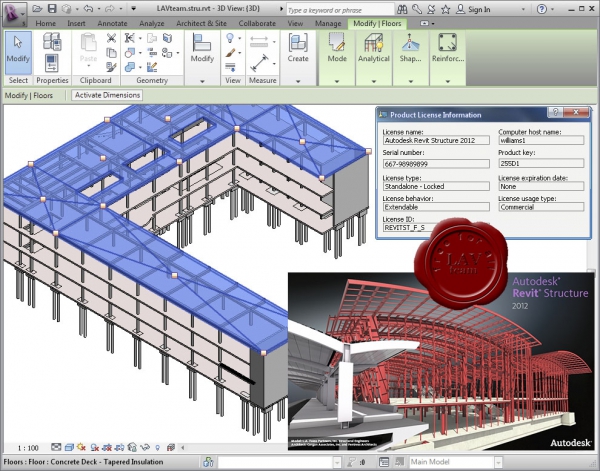Screen dimensions: 600x471
Task: Save the project with the floppy disk icon
Action: pos(52,8)
